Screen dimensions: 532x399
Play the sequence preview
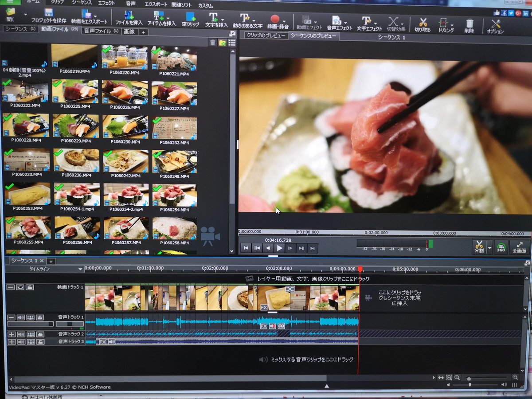(279, 248)
